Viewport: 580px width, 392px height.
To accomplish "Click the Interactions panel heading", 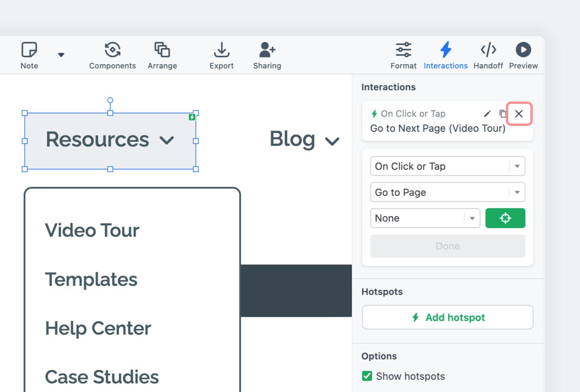I will point(389,87).
